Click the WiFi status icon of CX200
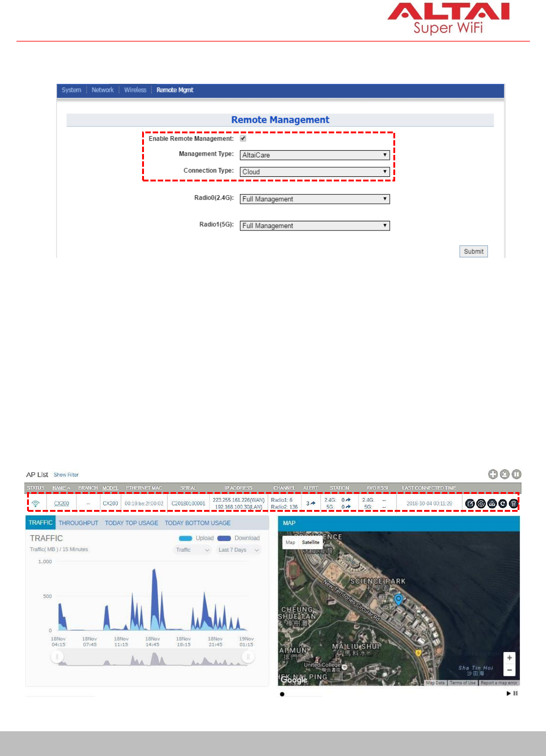The height and width of the screenshot is (756, 546). pos(35,504)
